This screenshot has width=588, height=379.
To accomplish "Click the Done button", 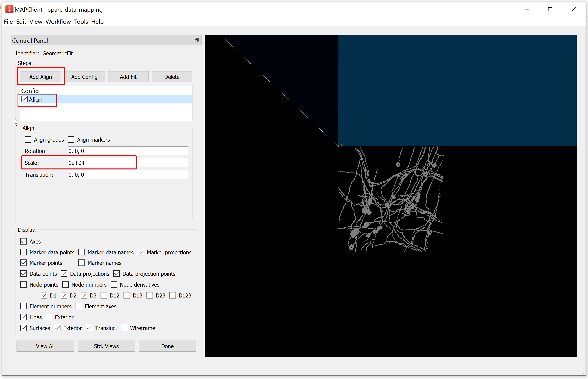I will (x=167, y=346).
